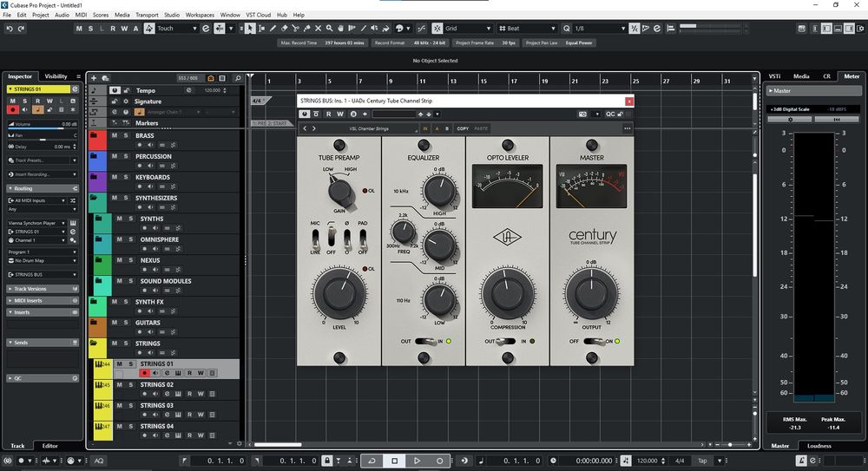Switch to the VSTi tab

[x=774, y=76]
